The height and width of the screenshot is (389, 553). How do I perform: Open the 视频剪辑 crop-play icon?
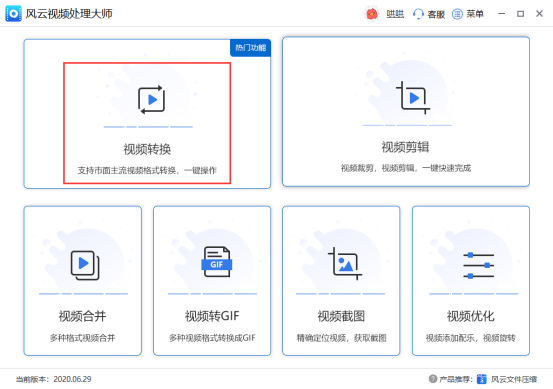coord(413,98)
